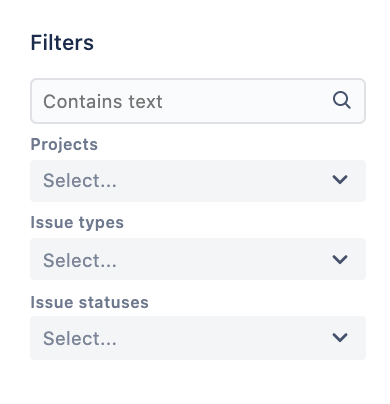Click the 'Select...' placeholder under Issue statuses
This screenshot has width=390, height=404.
[80, 339]
